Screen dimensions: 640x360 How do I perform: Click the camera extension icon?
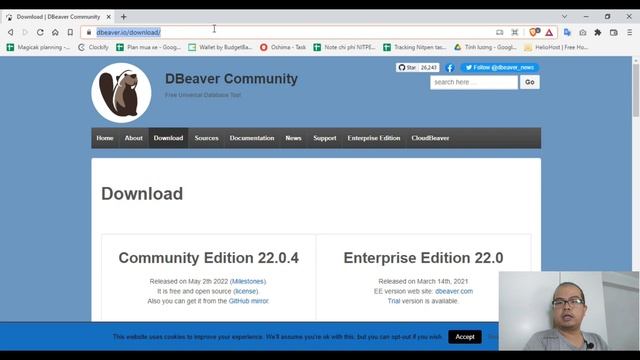pos(583,32)
